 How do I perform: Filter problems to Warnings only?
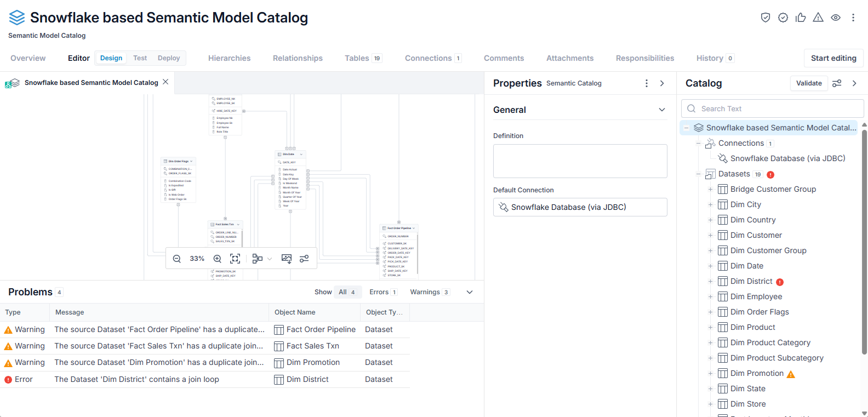tap(430, 292)
